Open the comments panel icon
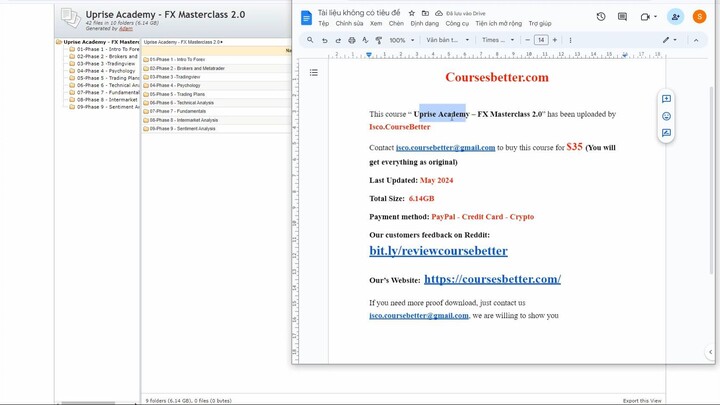This screenshot has width=720, height=405. tap(622, 17)
